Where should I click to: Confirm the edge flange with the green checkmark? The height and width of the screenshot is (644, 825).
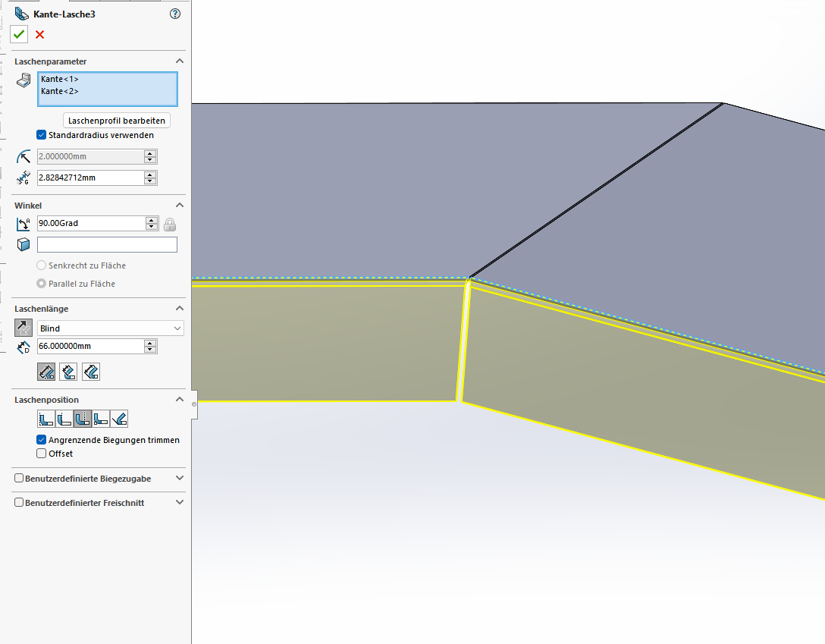coord(19,35)
